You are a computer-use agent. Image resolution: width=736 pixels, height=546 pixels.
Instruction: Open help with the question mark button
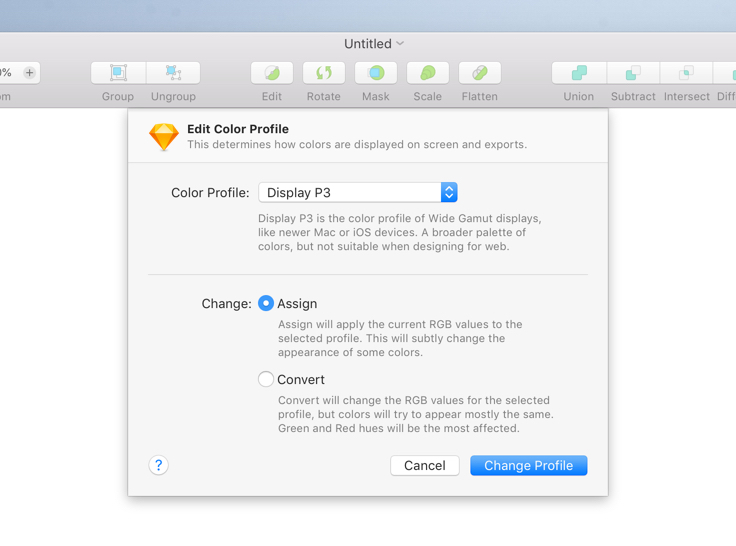[159, 465]
